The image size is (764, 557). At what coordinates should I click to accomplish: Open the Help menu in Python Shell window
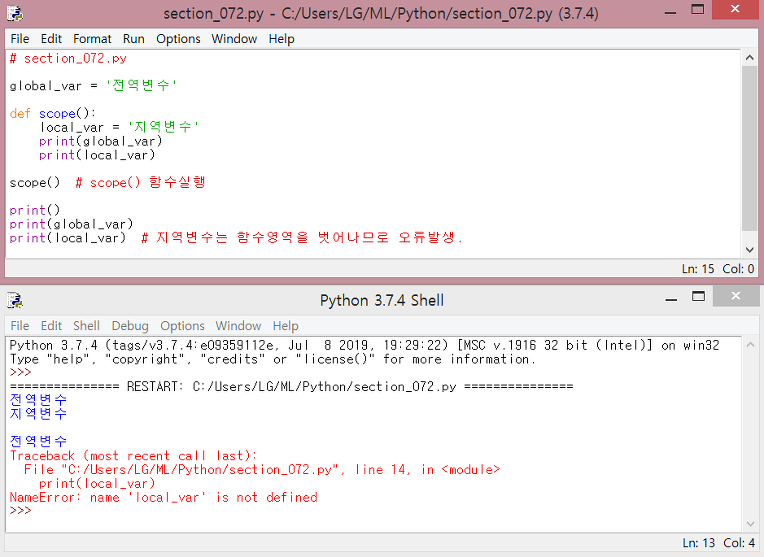pyautogui.click(x=286, y=326)
